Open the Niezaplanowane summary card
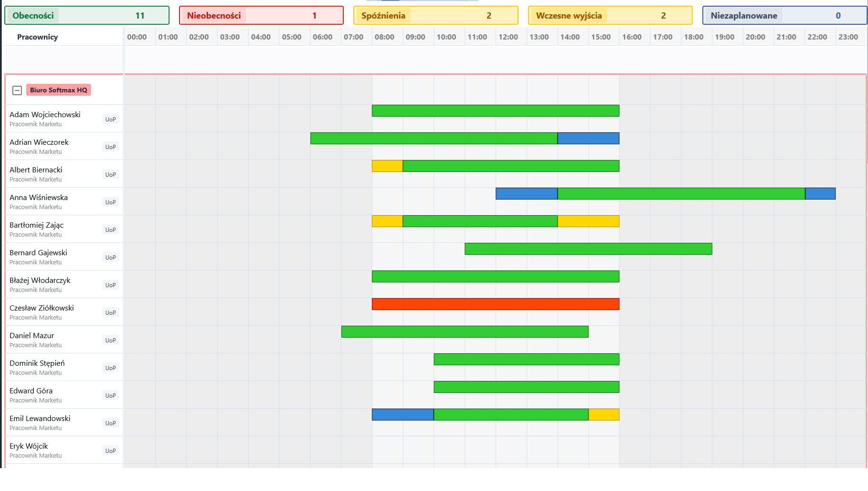 tap(785, 15)
